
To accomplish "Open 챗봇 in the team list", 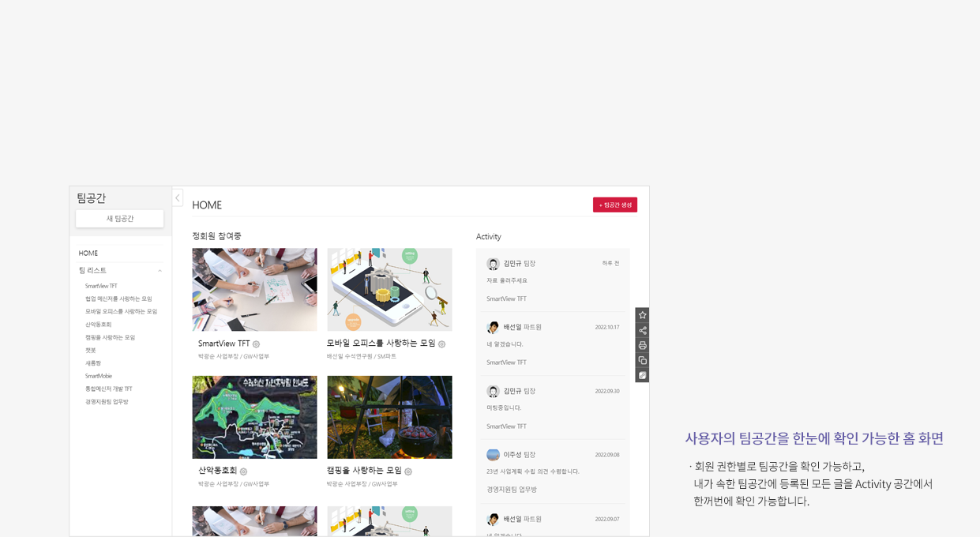I will tap(91, 350).
